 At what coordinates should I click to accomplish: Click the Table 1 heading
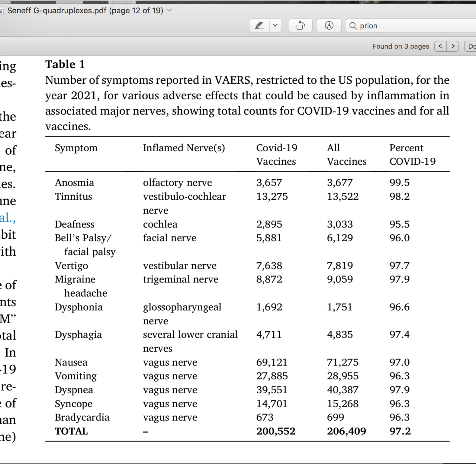pos(65,64)
